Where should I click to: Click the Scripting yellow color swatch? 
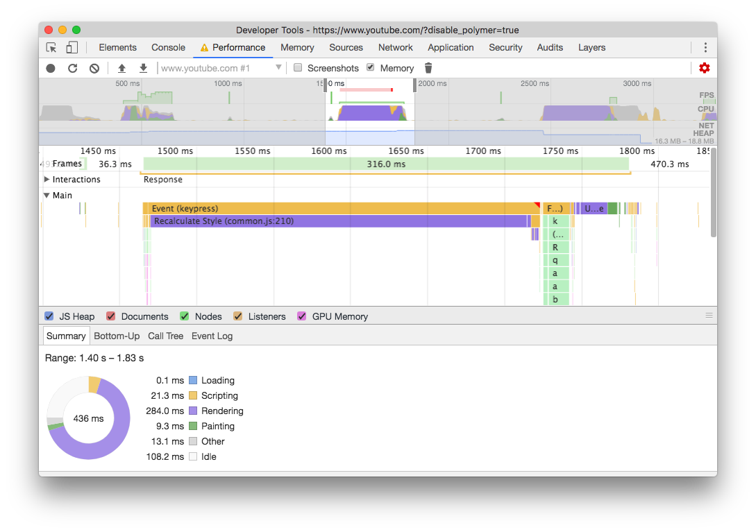194,395
